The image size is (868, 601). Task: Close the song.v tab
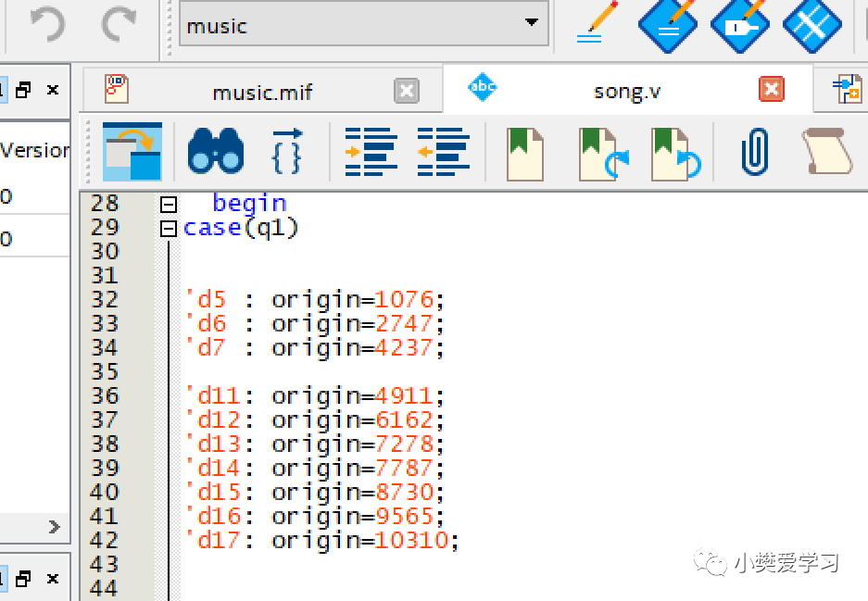(771, 89)
